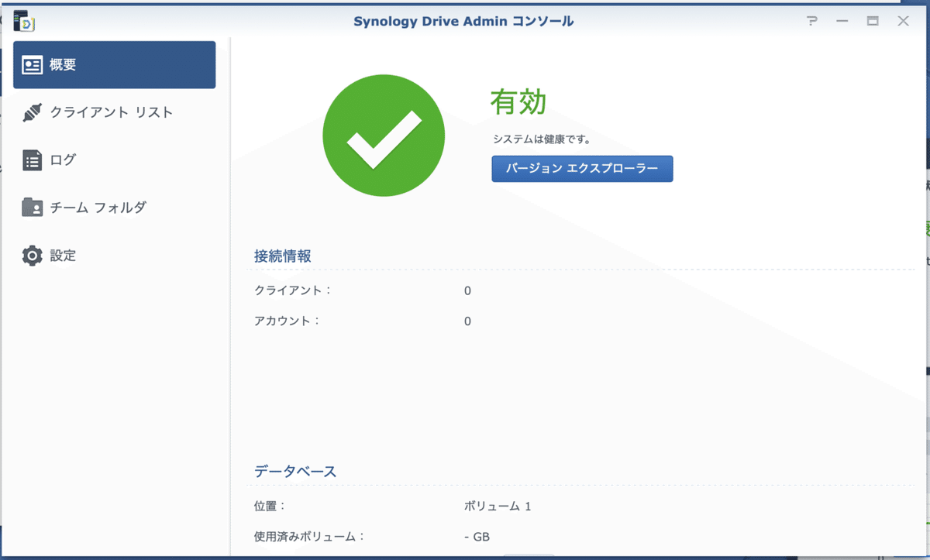Viewport: 930px width, 560px height.
Task: Click the Synology Drive app icon
Action: pos(22,21)
